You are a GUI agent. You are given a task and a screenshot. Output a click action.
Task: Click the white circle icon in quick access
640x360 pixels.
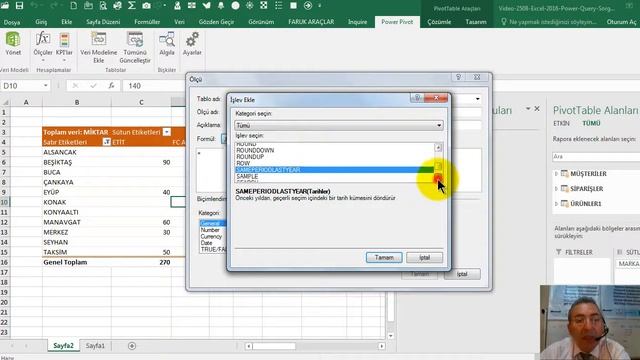tap(236, 6)
